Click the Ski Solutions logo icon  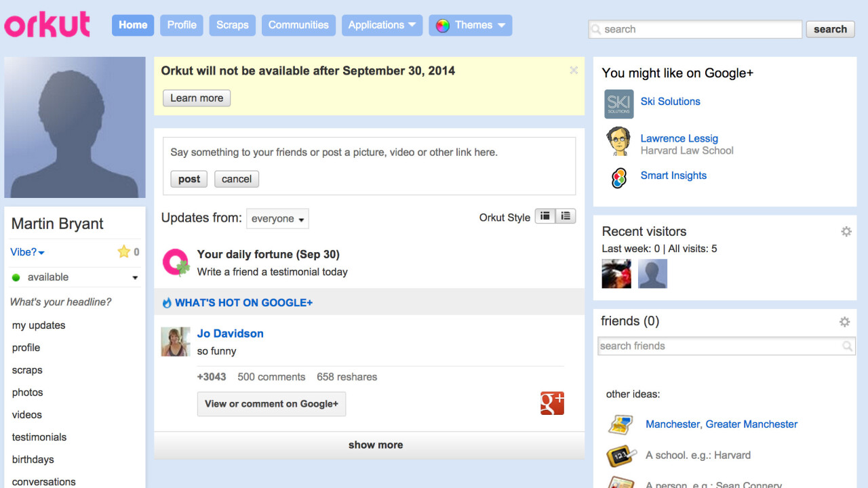tap(618, 104)
